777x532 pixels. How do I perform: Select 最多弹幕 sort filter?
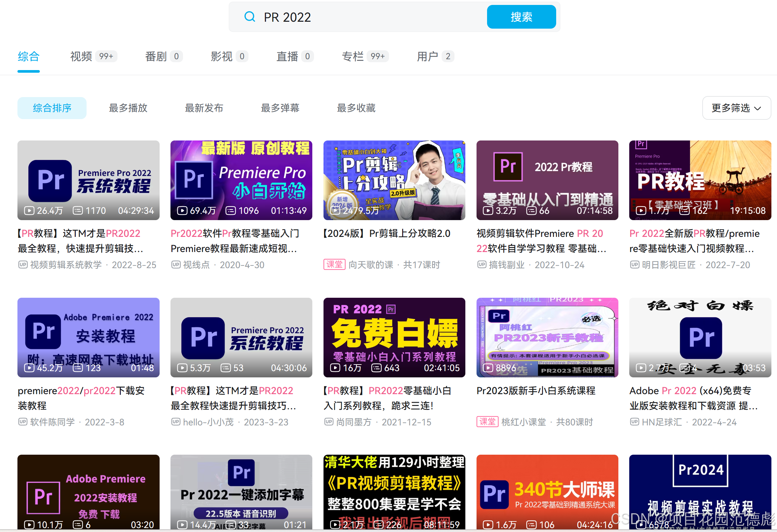pyautogui.click(x=280, y=108)
